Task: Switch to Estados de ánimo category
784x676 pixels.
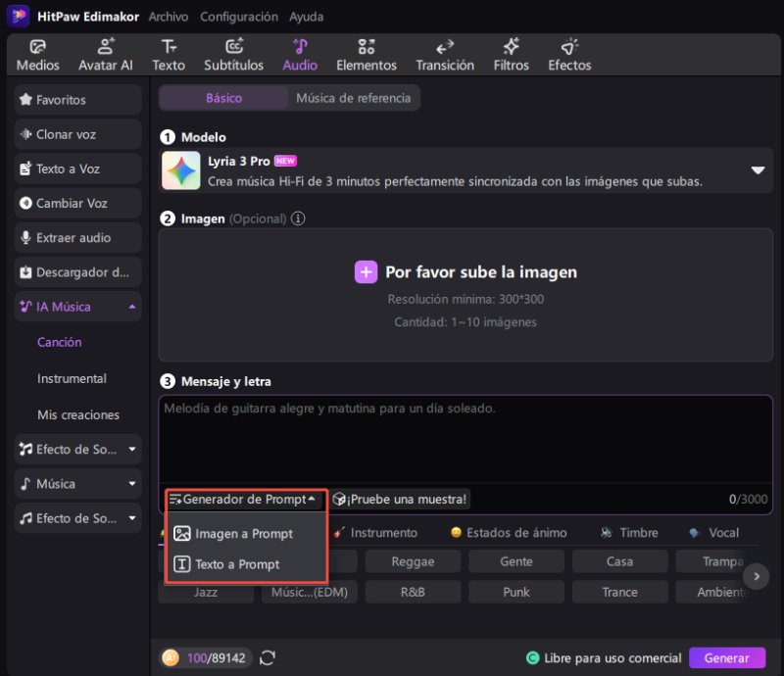Action: (509, 533)
